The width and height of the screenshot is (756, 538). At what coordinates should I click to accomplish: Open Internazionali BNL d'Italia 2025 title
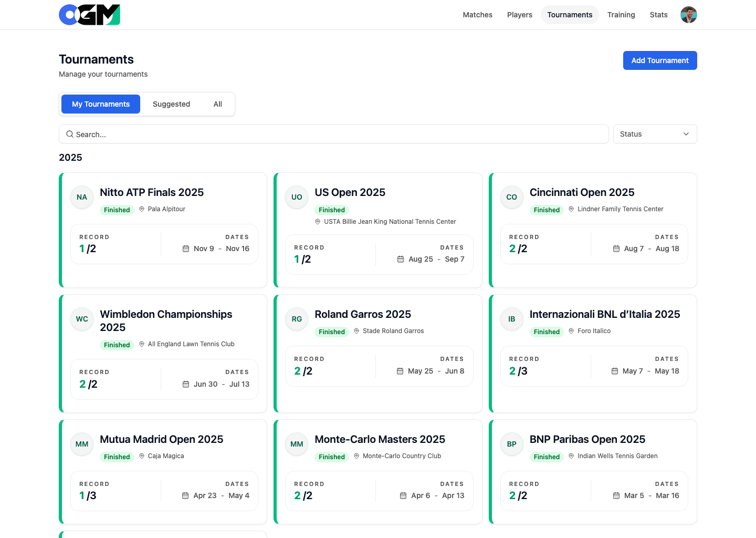(604, 314)
